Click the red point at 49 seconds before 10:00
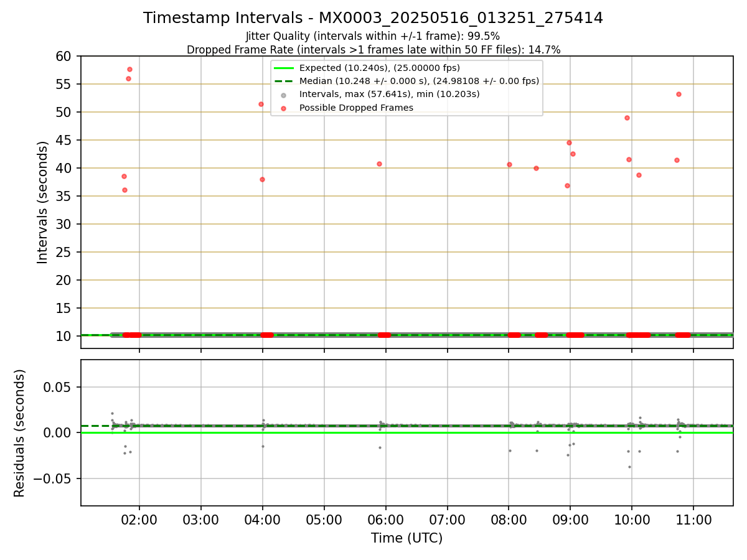The image size is (747, 560). pos(627,118)
